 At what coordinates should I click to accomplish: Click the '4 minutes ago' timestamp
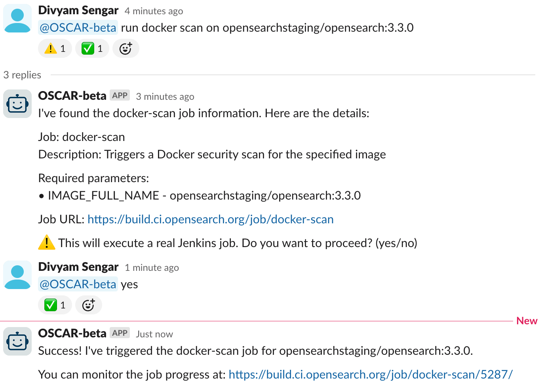click(154, 11)
